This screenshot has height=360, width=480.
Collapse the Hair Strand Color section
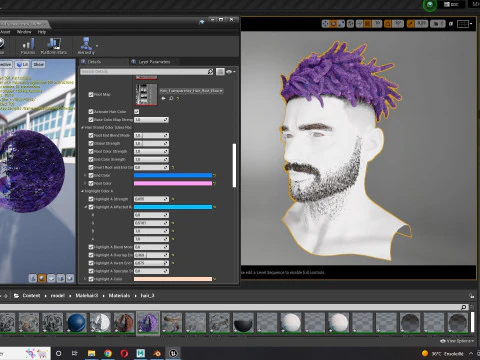(x=83, y=128)
